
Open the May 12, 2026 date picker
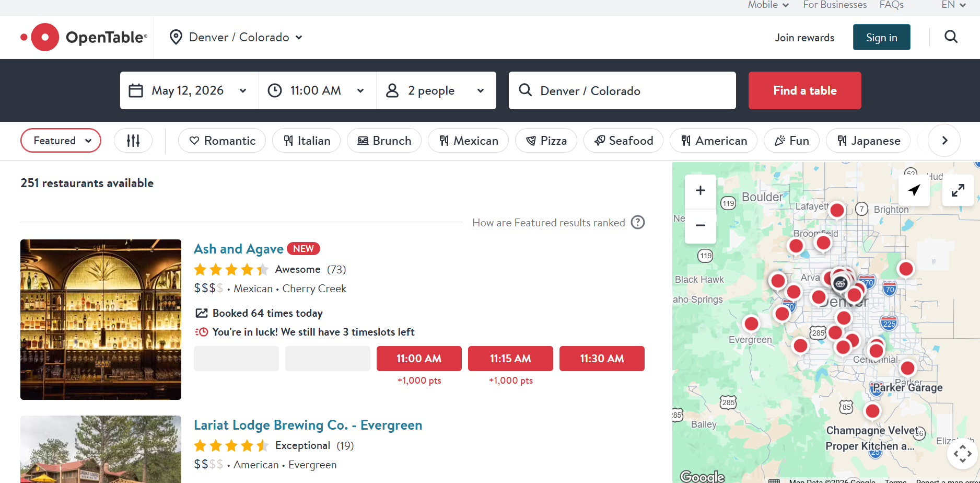pyautogui.click(x=189, y=90)
